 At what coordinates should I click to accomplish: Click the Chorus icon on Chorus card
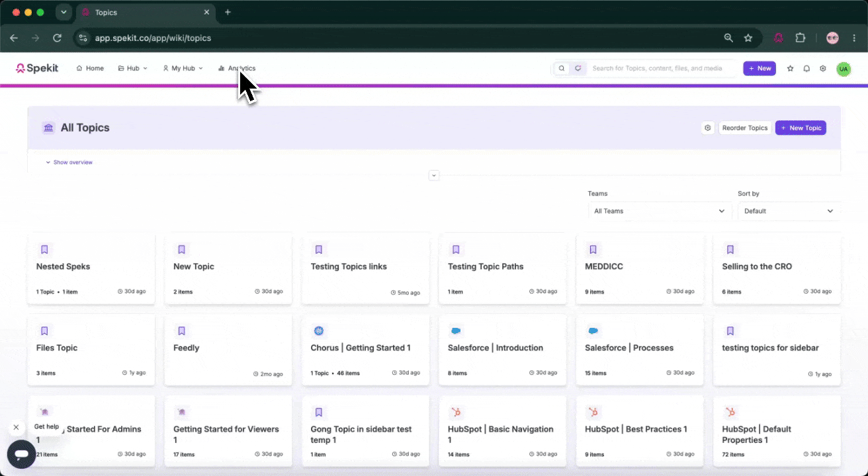[x=319, y=331]
